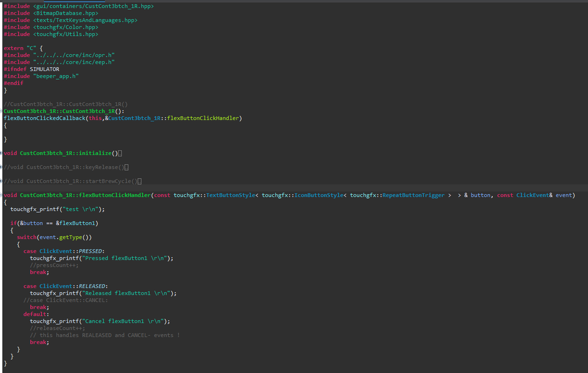Click the "Cancel flexButton1" printf line
Screen dimensions: 588x373
click(x=100, y=321)
